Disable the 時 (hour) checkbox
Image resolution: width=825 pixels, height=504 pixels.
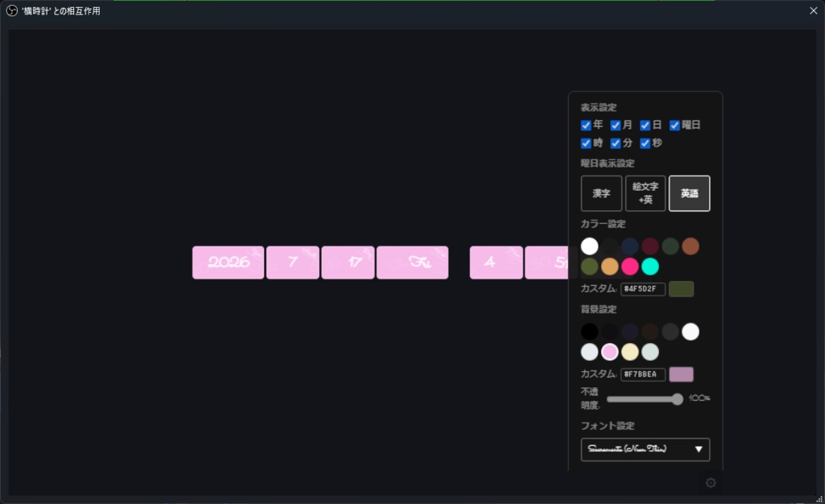pyautogui.click(x=586, y=143)
